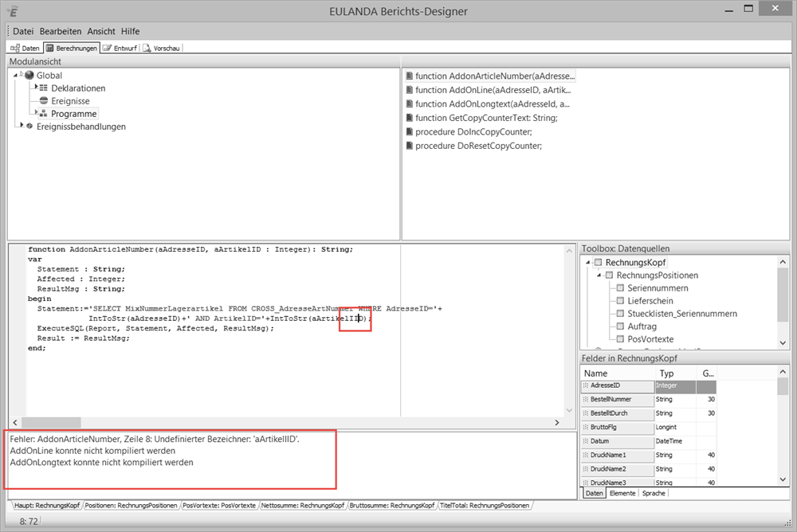The width and height of the screenshot is (797, 532).
Task: Collapse the RechnungsKopf data source
Action: click(x=588, y=263)
